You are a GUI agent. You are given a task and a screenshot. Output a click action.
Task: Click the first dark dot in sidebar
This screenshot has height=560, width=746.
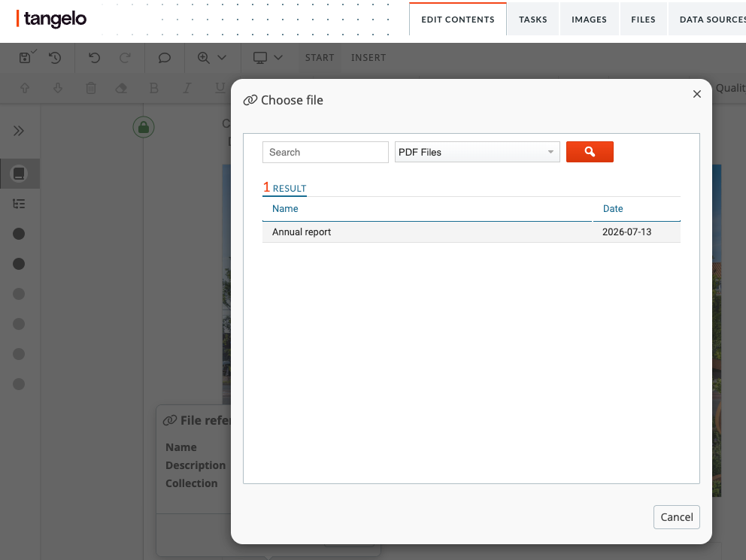19,234
